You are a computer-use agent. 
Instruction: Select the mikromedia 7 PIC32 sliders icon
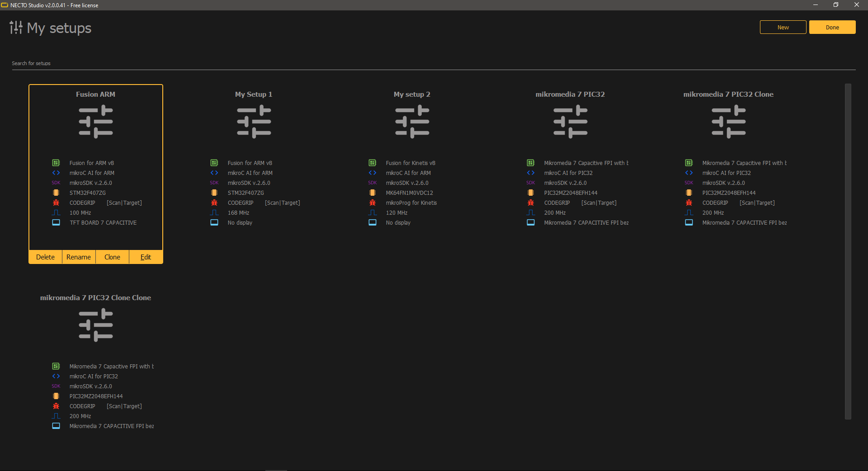571,122
